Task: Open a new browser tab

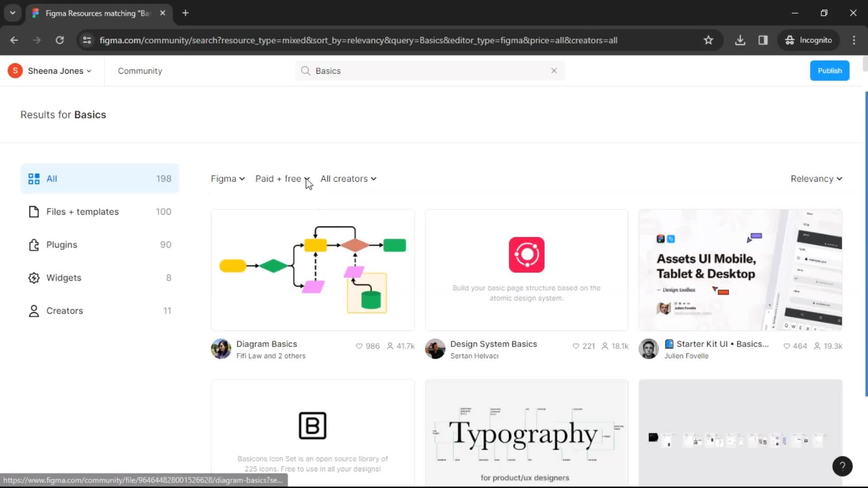Action: click(185, 13)
